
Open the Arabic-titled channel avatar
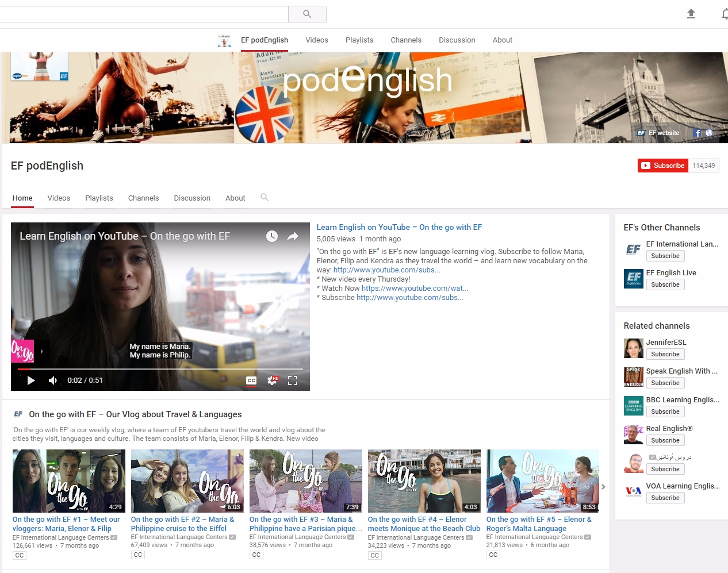(x=634, y=463)
